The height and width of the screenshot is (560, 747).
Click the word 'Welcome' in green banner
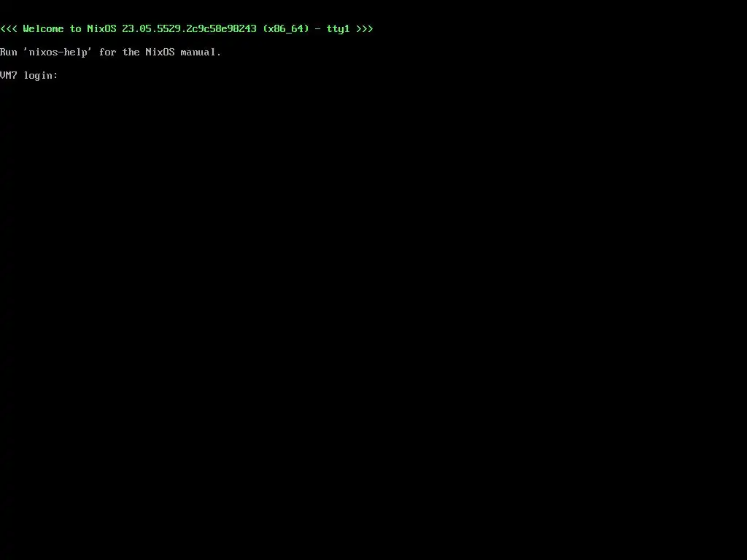(43, 29)
